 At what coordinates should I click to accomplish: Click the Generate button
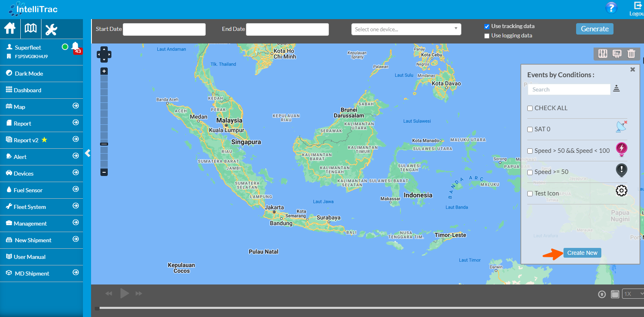(x=594, y=29)
